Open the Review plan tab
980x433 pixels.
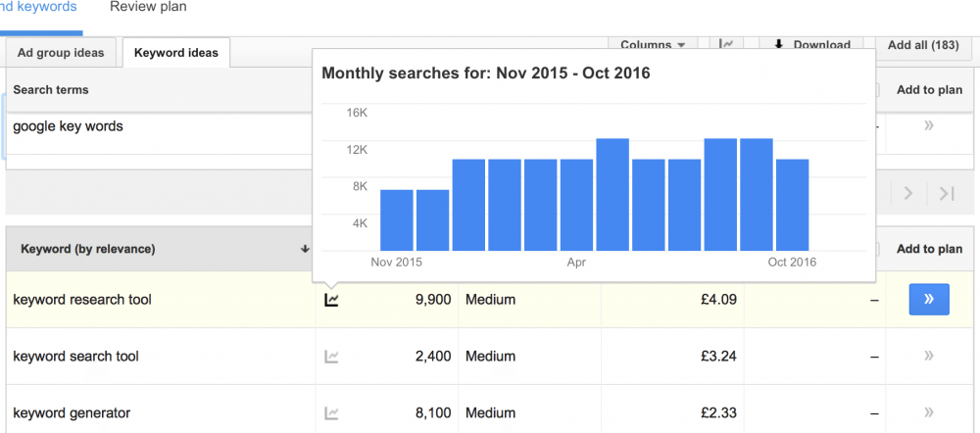pyautogui.click(x=148, y=8)
